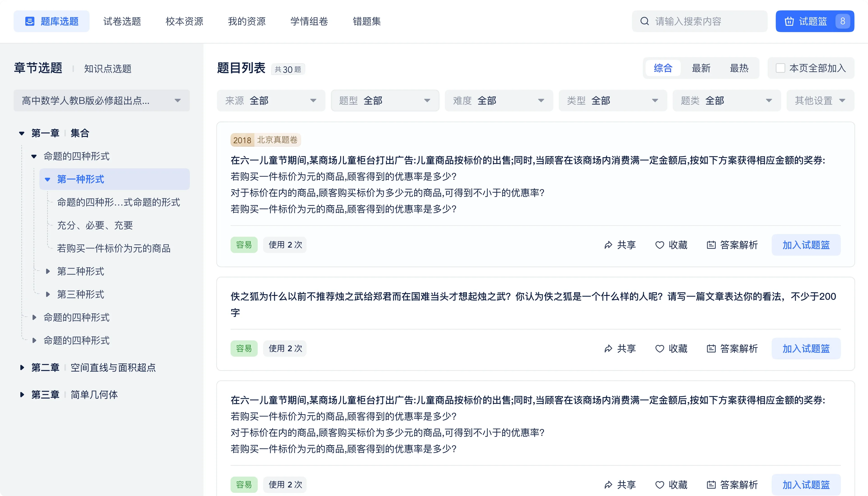Open the 我的资源 tab
This screenshot has width=868, height=496.
(247, 21)
